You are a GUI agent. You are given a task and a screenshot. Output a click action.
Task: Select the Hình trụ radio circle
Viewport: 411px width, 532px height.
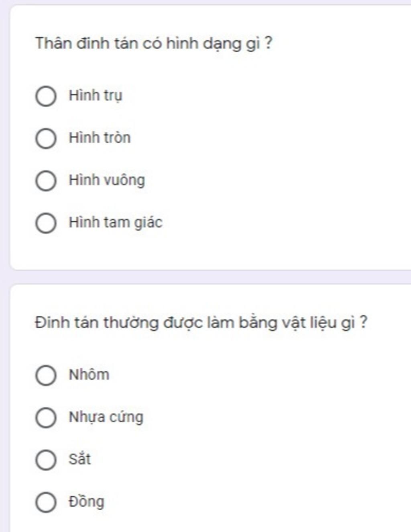(x=46, y=96)
